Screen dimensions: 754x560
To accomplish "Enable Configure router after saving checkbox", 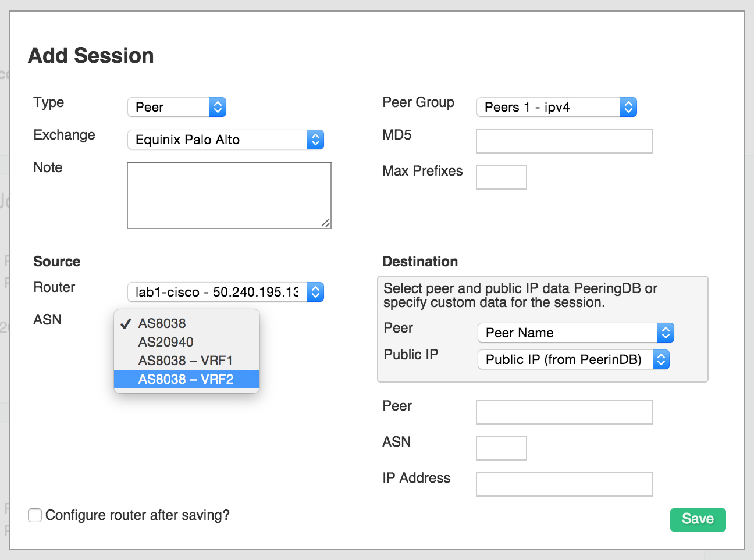I will point(35,515).
